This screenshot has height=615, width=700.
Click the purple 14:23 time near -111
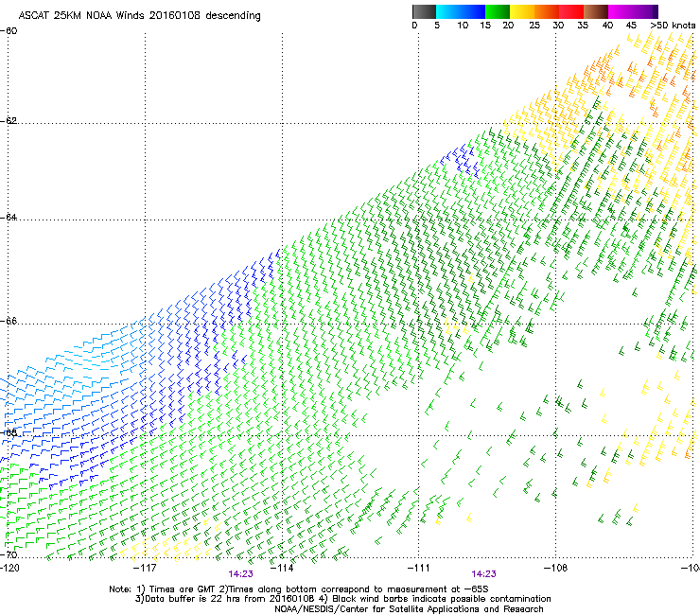pyautogui.click(x=484, y=574)
